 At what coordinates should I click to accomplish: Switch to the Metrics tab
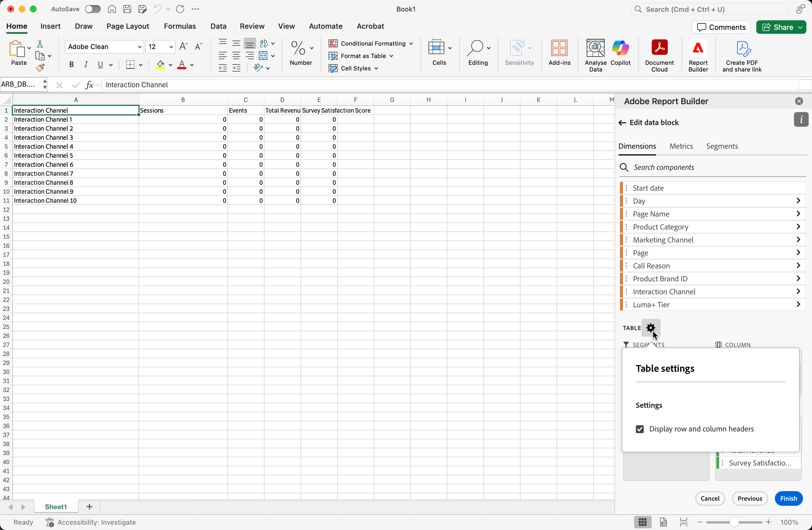(681, 146)
